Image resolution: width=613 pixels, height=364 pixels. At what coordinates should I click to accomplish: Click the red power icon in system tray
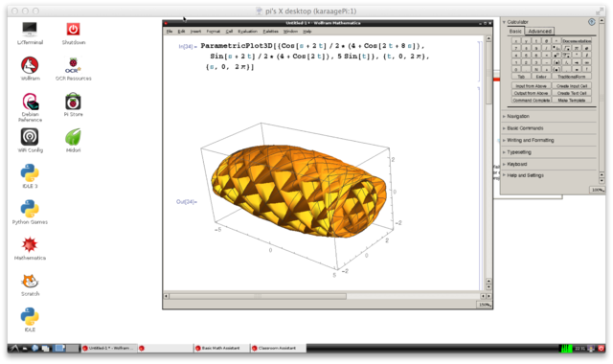(x=602, y=348)
